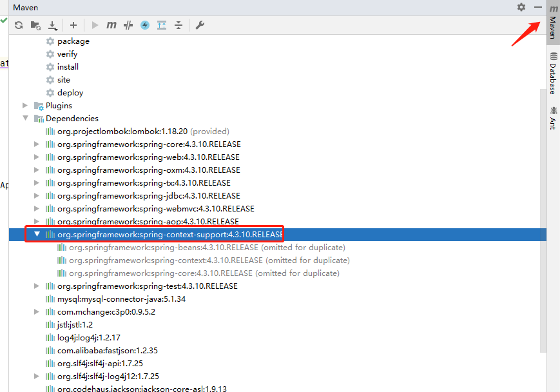This screenshot has width=560, height=392.
Task: Run the selected Maven goal
Action: click(x=94, y=25)
